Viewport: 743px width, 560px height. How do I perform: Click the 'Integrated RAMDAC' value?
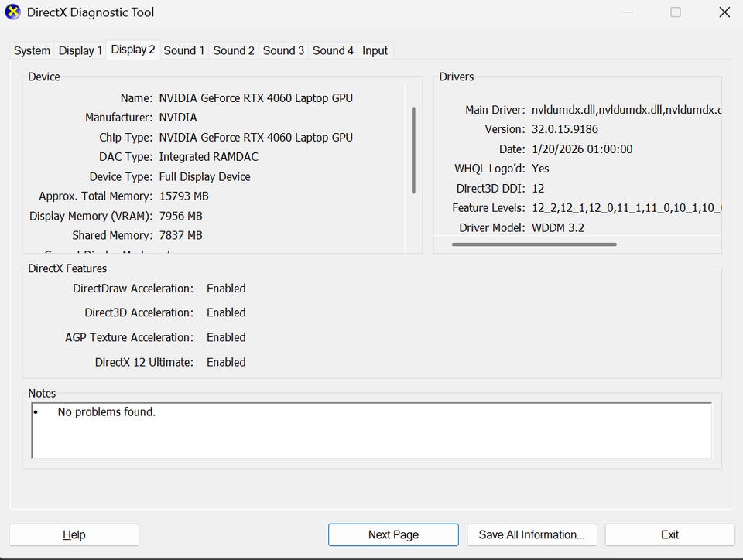pos(208,157)
